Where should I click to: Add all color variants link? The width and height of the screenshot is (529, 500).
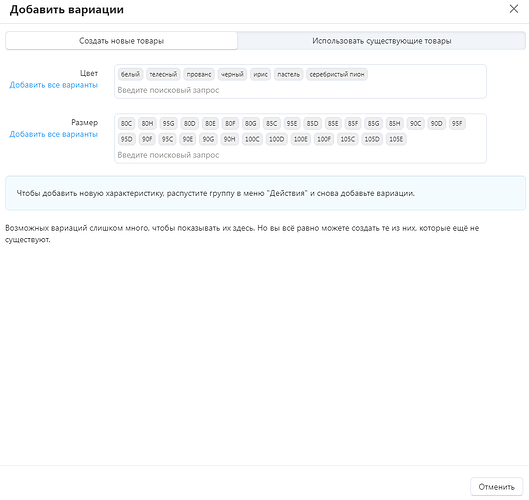[54, 85]
